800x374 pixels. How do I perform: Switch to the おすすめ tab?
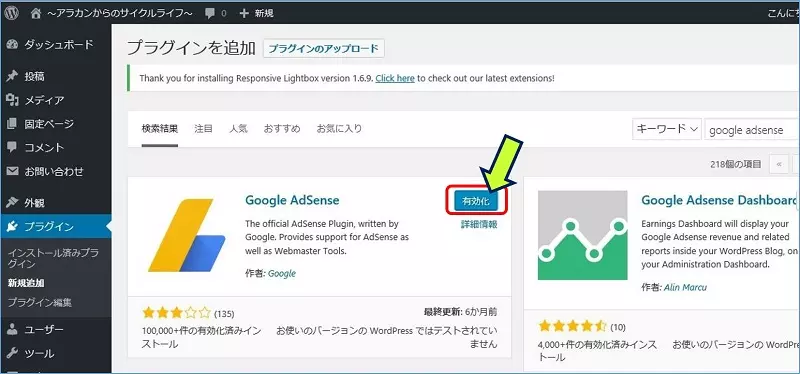282,129
